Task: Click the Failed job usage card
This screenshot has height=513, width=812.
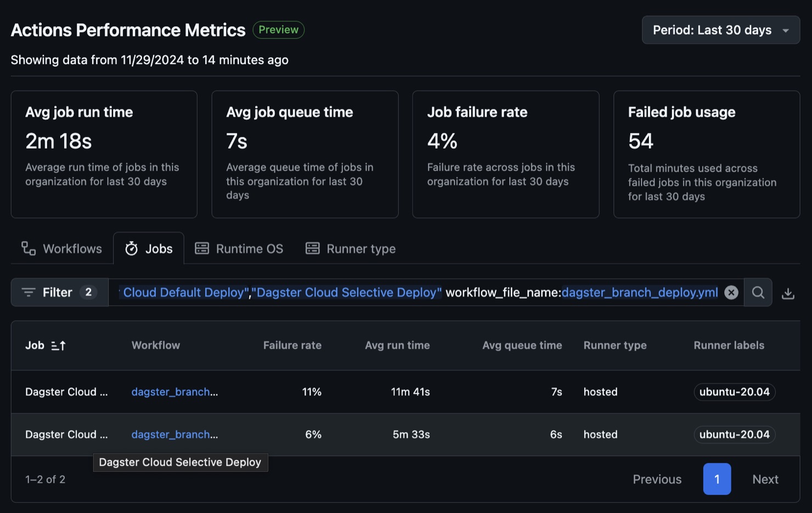Action: pyautogui.click(x=707, y=154)
